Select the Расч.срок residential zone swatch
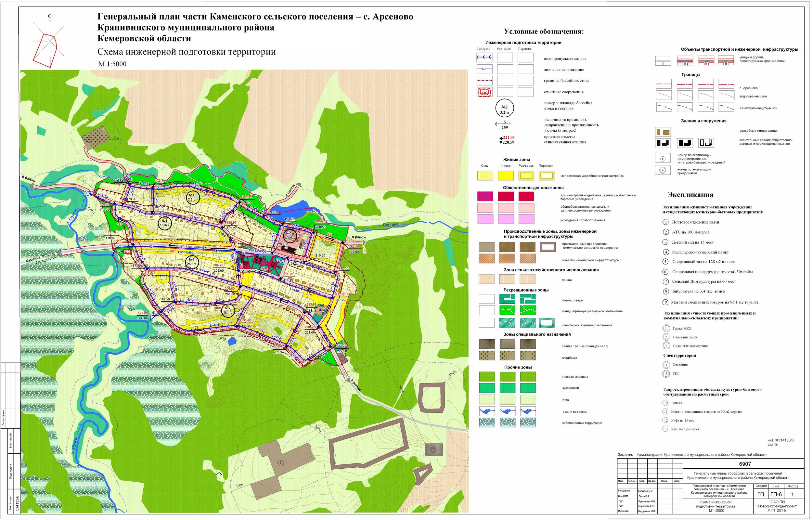 pyautogui.click(x=526, y=175)
